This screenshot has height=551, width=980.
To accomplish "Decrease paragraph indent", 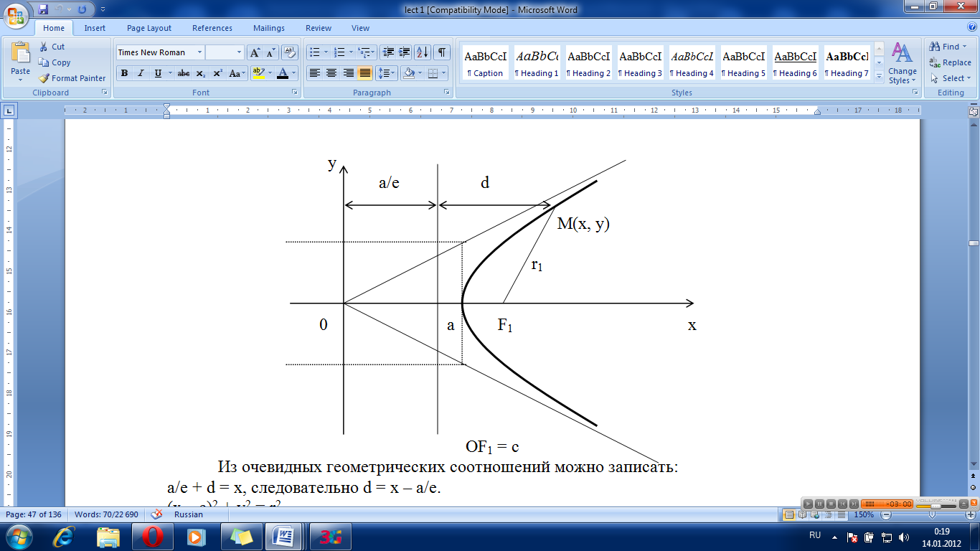I will (x=388, y=52).
